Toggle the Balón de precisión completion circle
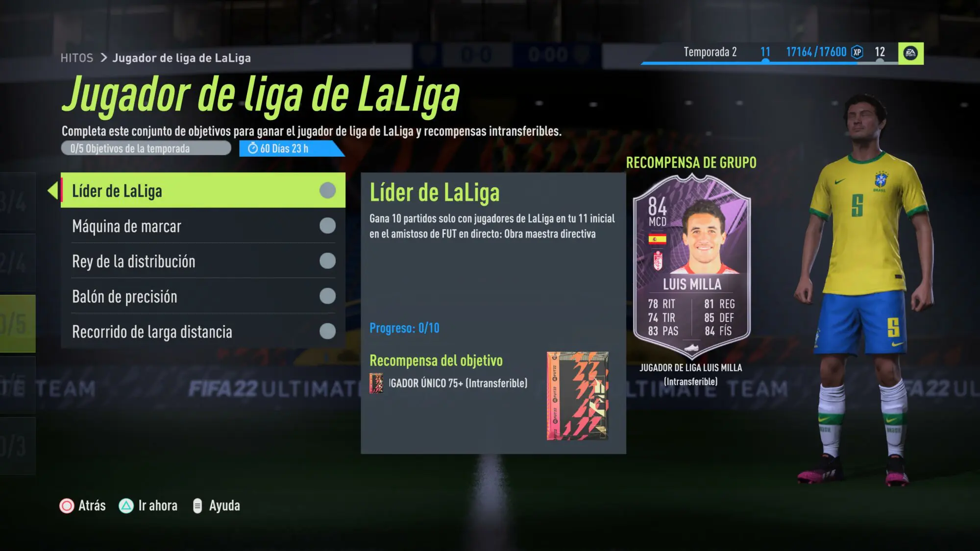Viewport: 980px width, 551px height. [x=327, y=296]
